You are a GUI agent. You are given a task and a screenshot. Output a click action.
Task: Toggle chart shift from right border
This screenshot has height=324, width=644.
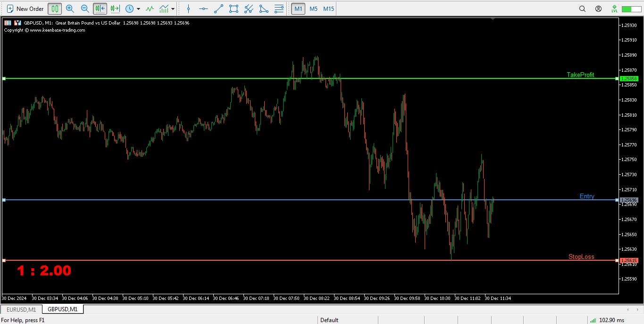click(x=100, y=9)
